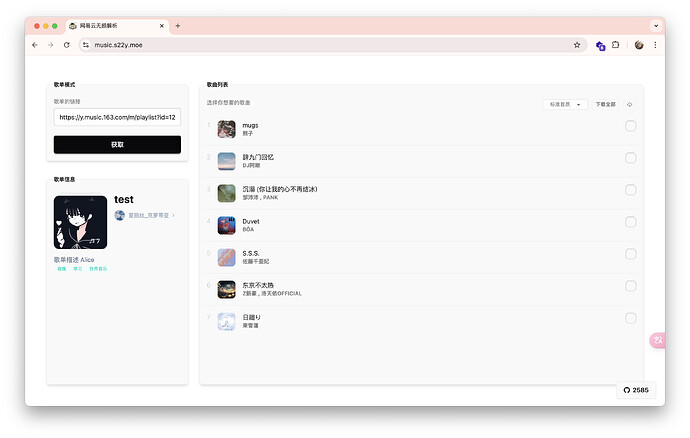Open the Extensions puzzle icon
The height and width of the screenshot is (438, 690).
pos(616,45)
